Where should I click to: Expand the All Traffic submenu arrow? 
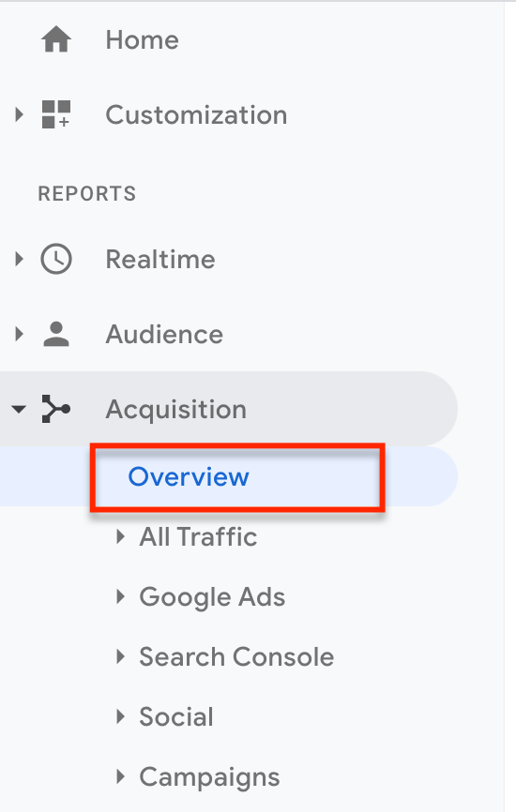point(121,536)
